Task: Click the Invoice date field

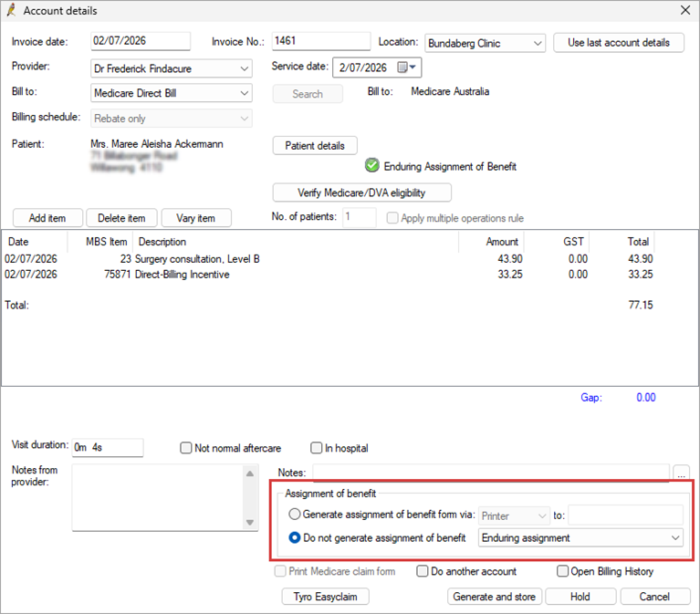Action: click(141, 41)
